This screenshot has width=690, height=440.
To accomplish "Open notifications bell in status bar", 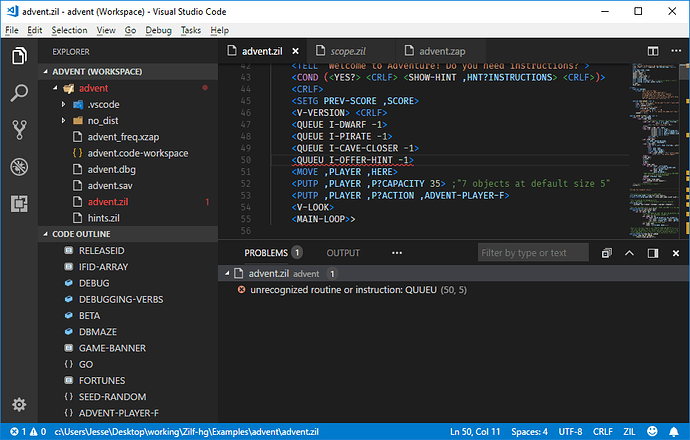I will click(674, 432).
